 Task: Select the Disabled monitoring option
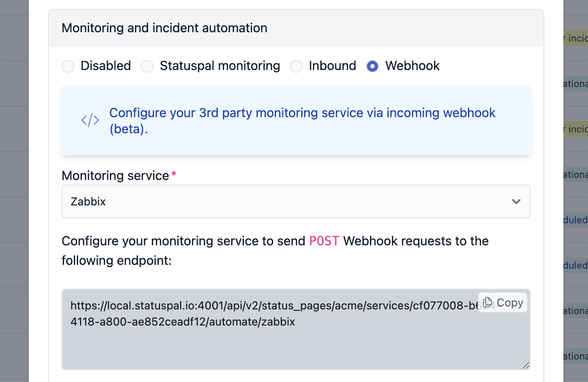coord(68,66)
